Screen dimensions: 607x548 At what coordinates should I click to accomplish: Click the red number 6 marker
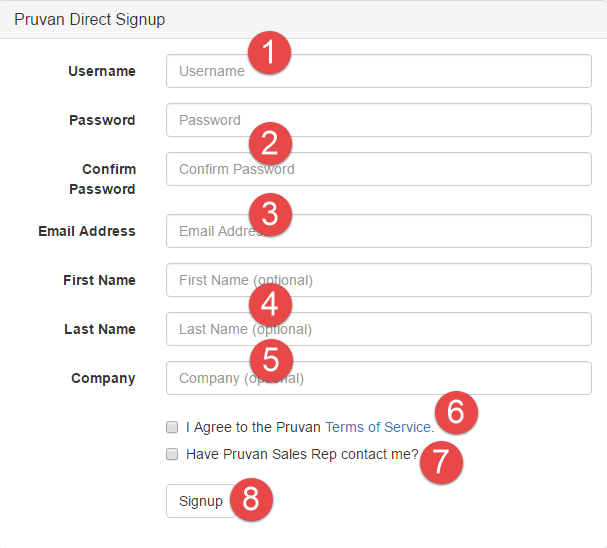(x=455, y=411)
